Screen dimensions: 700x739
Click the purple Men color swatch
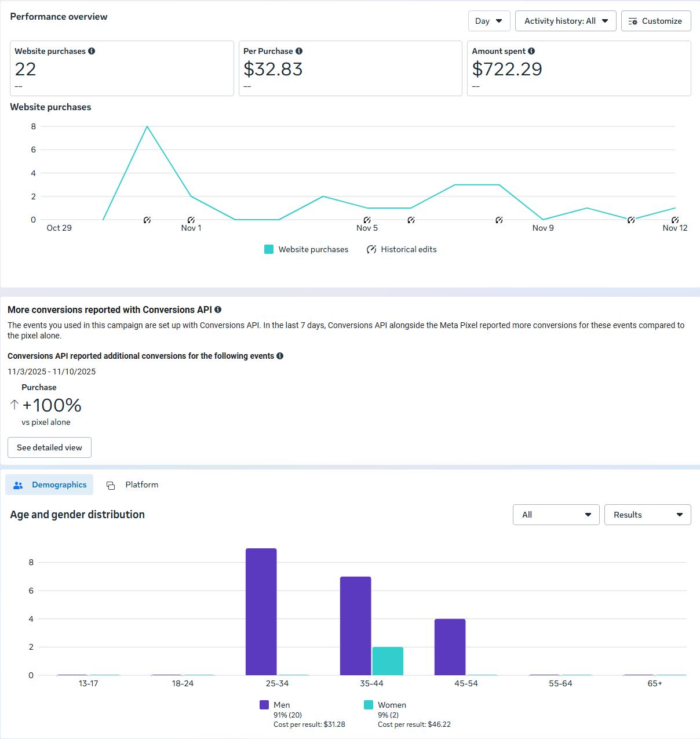pyautogui.click(x=264, y=704)
